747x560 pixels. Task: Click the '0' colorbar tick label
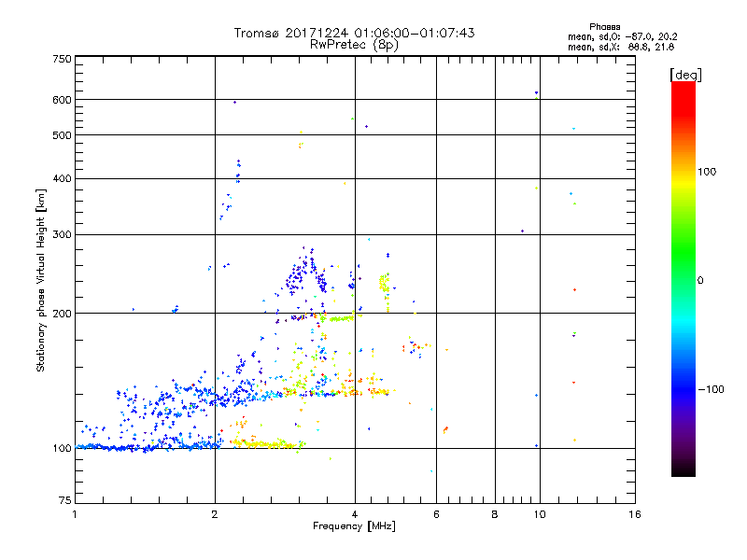[x=700, y=281]
